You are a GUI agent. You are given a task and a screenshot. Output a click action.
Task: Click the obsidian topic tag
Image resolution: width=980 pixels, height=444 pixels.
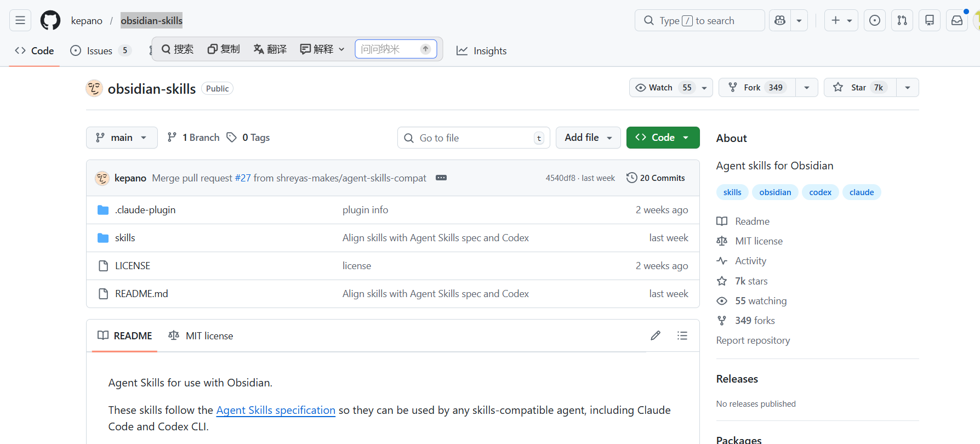coord(775,192)
